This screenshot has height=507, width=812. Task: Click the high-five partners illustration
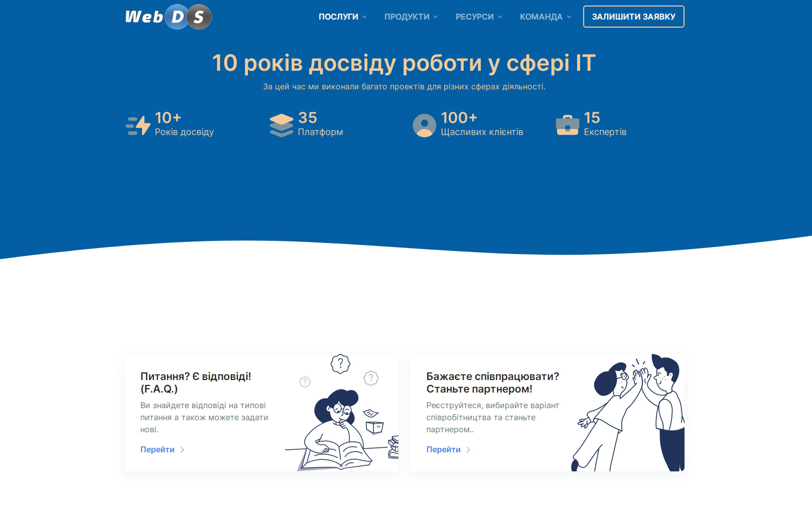[x=628, y=413]
